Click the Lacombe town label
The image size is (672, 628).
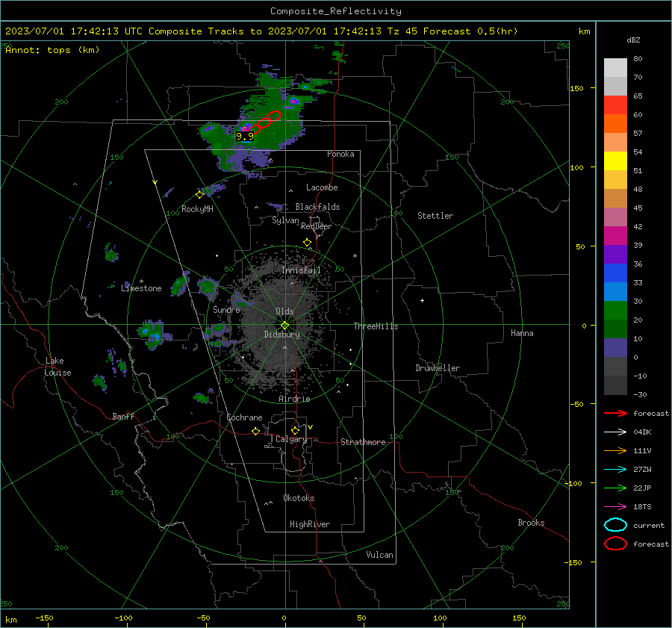pos(322,187)
